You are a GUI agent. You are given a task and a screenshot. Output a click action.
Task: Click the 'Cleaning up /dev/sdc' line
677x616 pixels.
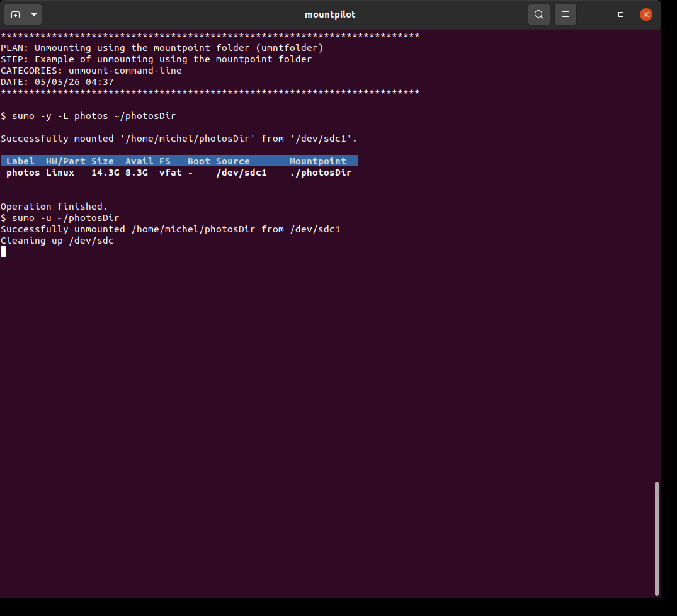coord(57,241)
